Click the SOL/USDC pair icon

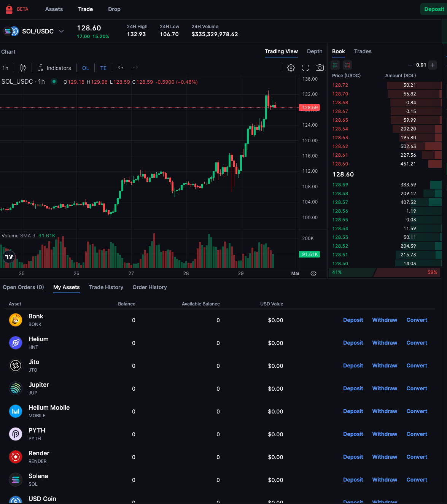pyautogui.click(x=11, y=31)
